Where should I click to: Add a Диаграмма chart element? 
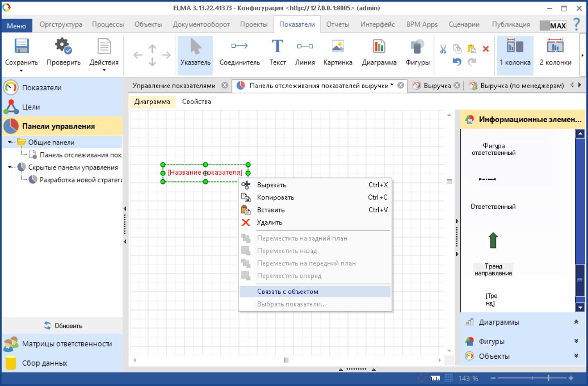[379, 53]
